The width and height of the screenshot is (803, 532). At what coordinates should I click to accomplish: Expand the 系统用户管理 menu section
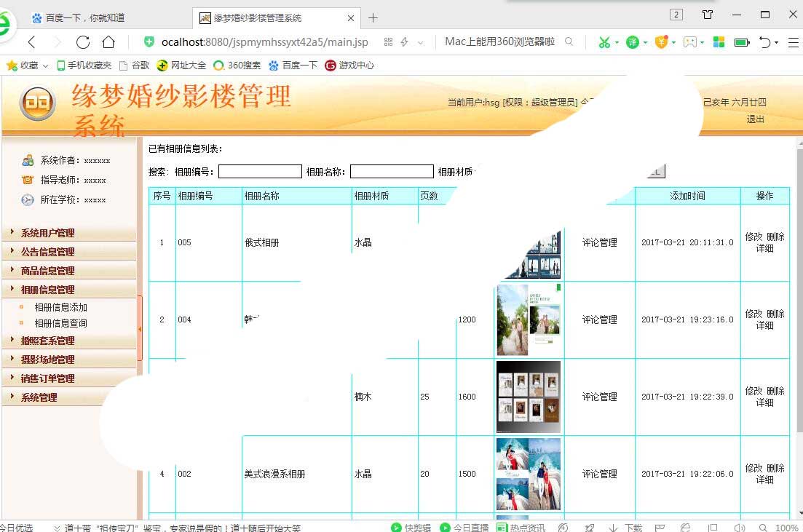click(48, 233)
